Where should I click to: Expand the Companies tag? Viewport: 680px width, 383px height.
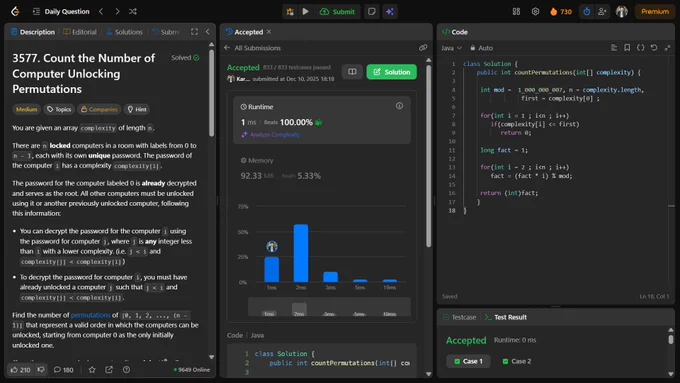click(x=99, y=109)
